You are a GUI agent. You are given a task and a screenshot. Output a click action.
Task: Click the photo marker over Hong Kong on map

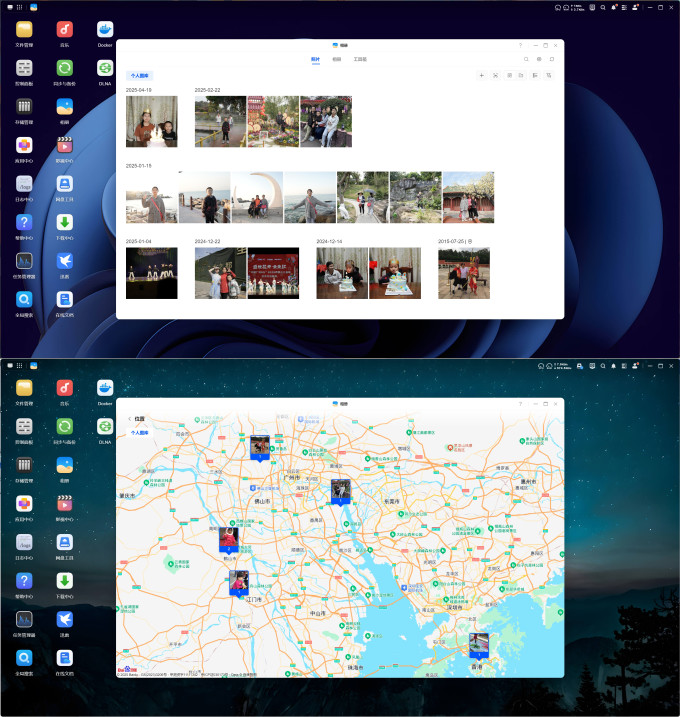coord(479,646)
